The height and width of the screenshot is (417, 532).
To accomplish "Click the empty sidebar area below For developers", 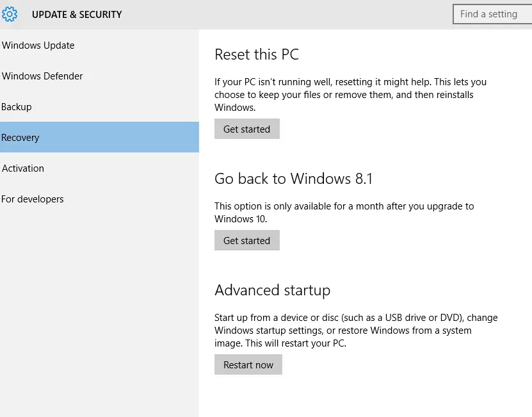I will pyautogui.click(x=99, y=307).
